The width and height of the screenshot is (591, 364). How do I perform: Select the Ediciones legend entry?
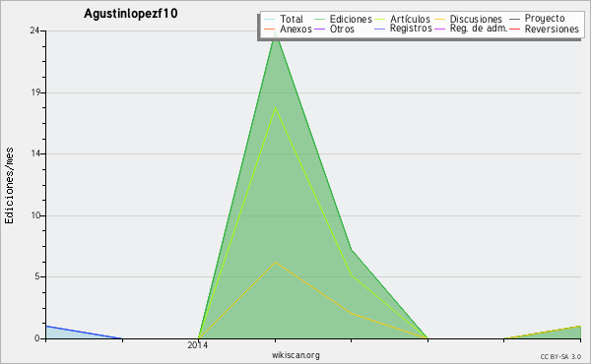351,19
